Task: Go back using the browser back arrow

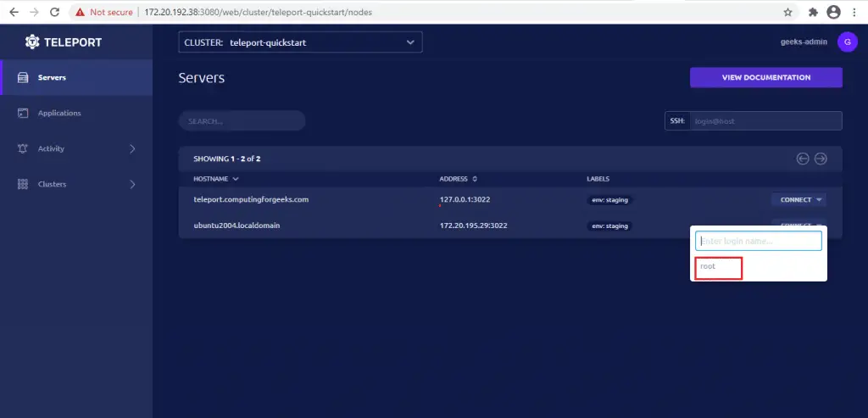Action: click(x=14, y=12)
